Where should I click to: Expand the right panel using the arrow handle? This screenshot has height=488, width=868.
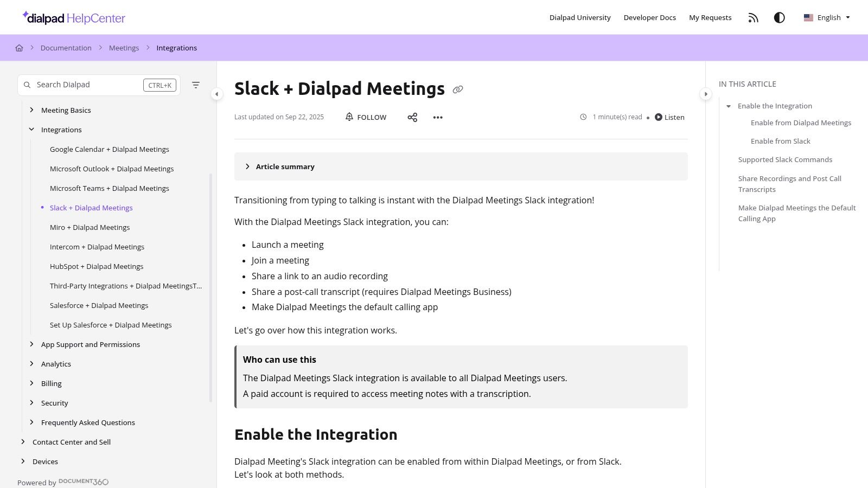click(706, 94)
